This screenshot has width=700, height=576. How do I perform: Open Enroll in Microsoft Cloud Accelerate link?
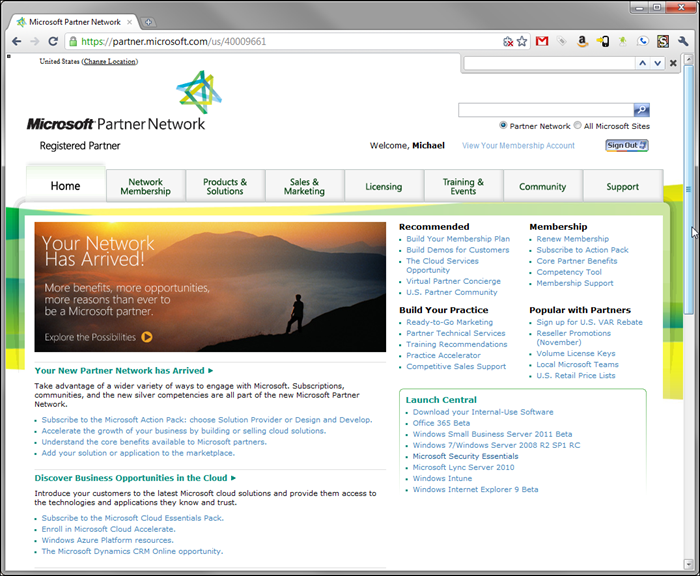point(108,529)
